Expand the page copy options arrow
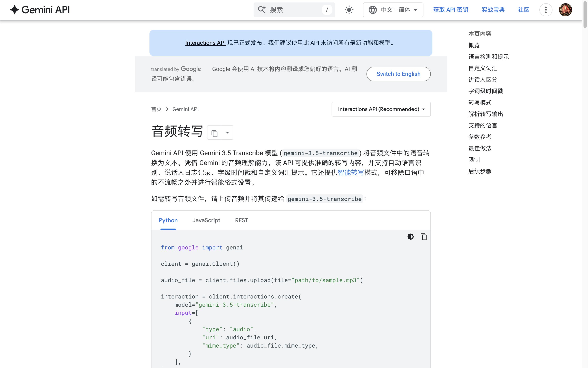Screen dimensions: 588x368 click(x=227, y=133)
